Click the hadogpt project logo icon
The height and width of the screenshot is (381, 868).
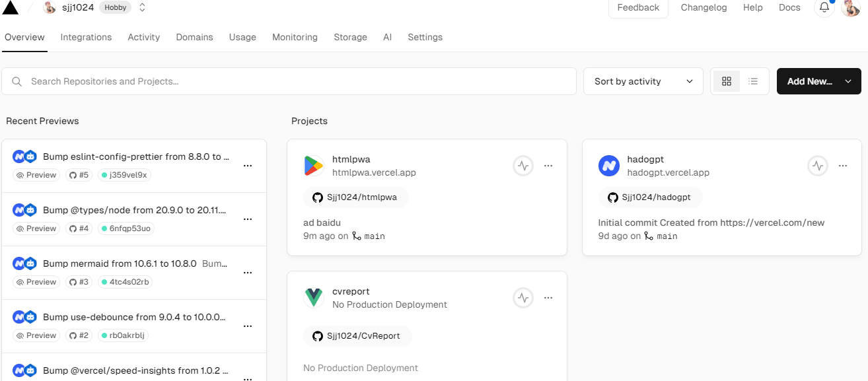[609, 166]
